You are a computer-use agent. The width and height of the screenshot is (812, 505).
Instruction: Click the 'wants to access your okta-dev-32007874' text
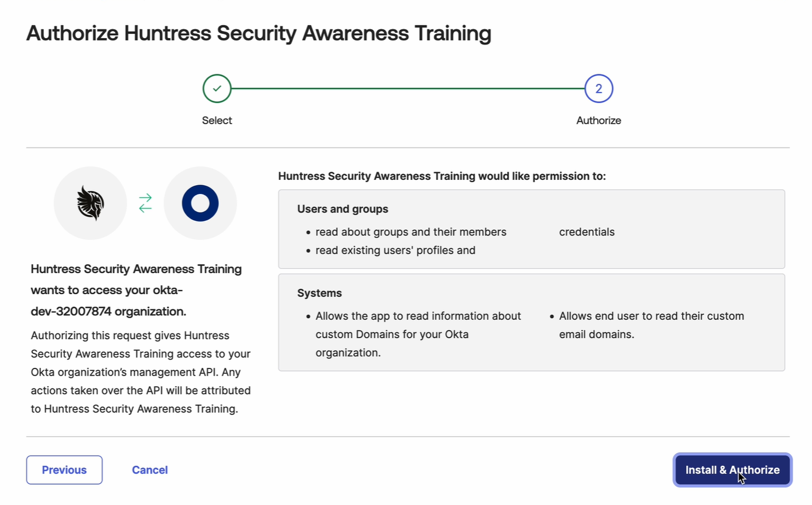[136, 291]
